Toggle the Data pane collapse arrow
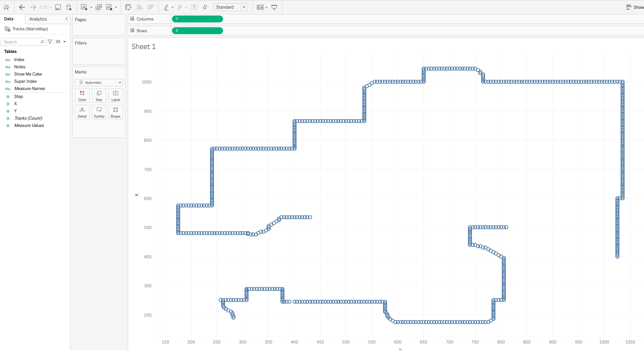 point(66,19)
